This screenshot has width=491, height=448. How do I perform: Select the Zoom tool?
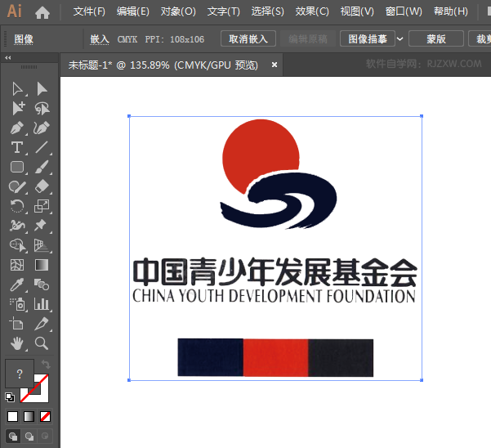(x=42, y=343)
